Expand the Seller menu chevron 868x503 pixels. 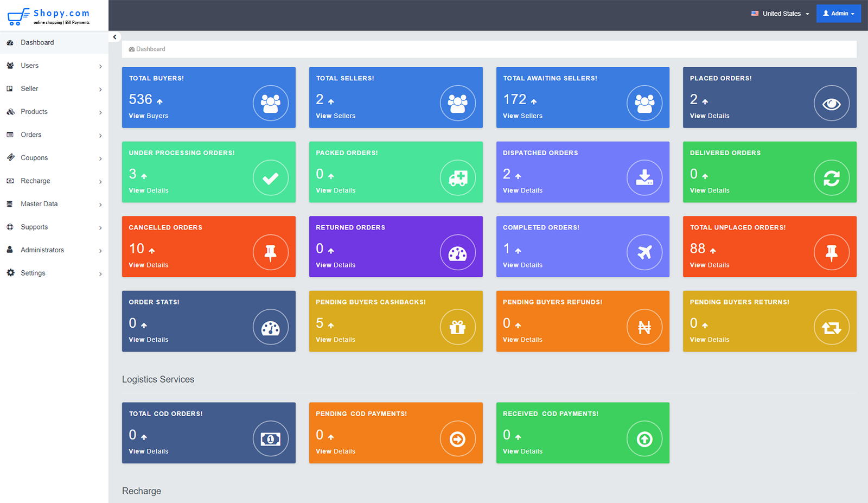(100, 90)
